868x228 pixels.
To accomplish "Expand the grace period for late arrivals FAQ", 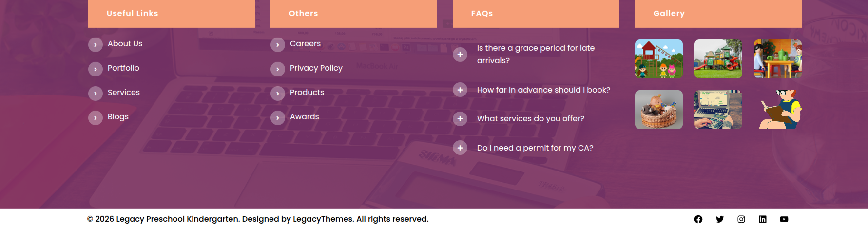I will tap(460, 55).
